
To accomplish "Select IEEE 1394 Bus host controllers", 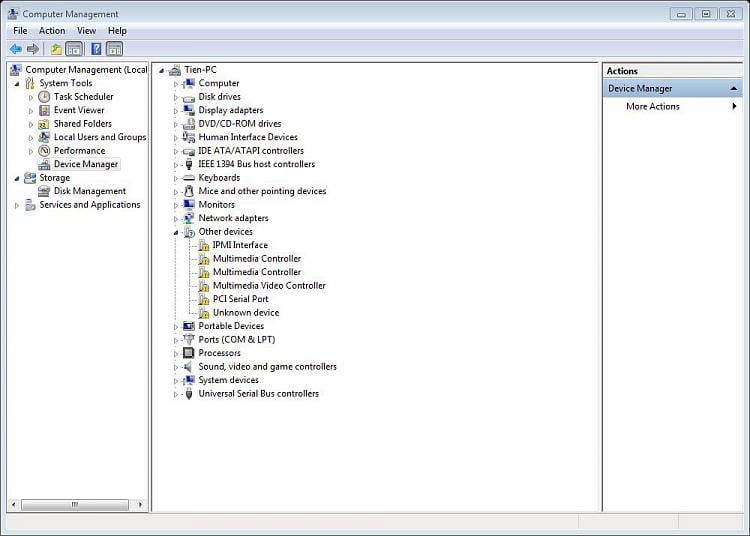I will click(256, 164).
